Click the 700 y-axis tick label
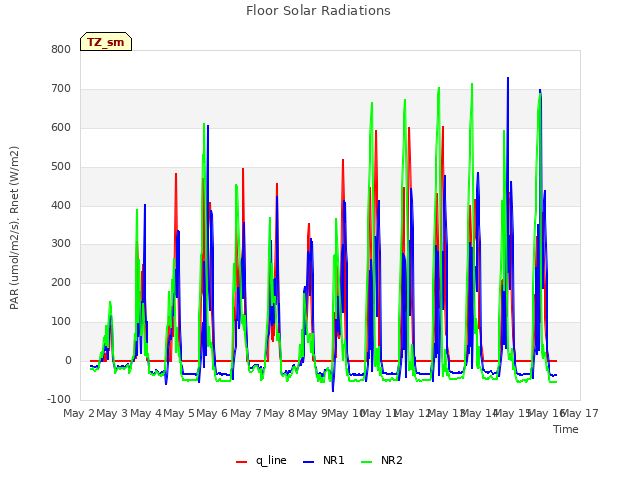The height and width of the screenshot is (480, 640). 61,88
